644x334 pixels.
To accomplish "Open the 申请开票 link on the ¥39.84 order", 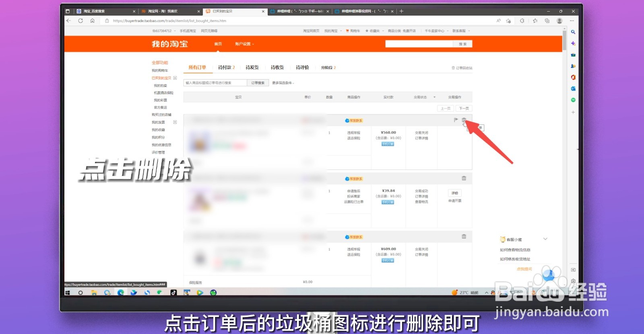I will (455, 201).
